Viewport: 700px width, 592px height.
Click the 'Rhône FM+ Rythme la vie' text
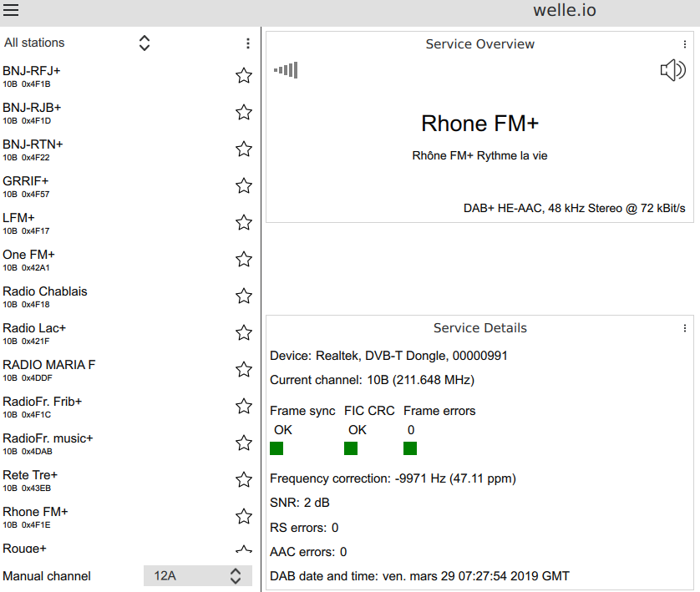[480, 155]
